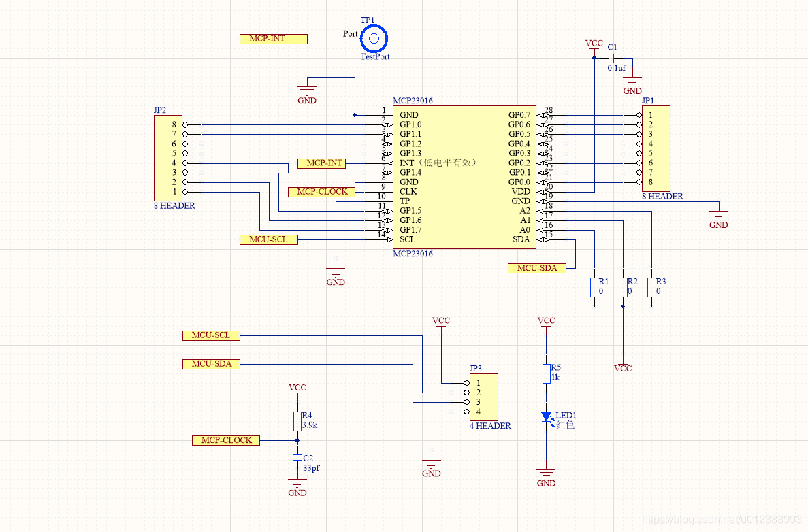Image resolution: width=808 pixels, height=532 pixels.
Task: Select the LED1 diode symbol
Action: (x=547, y=417)
